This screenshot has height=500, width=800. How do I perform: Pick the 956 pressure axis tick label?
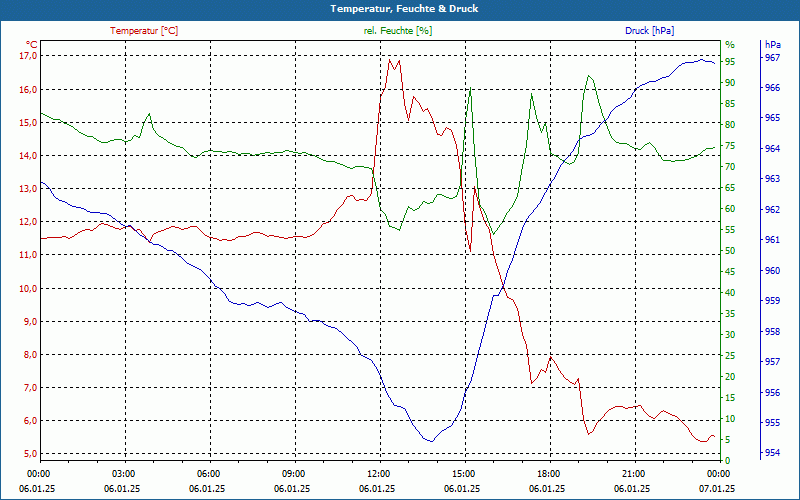[x=772, y=392]
